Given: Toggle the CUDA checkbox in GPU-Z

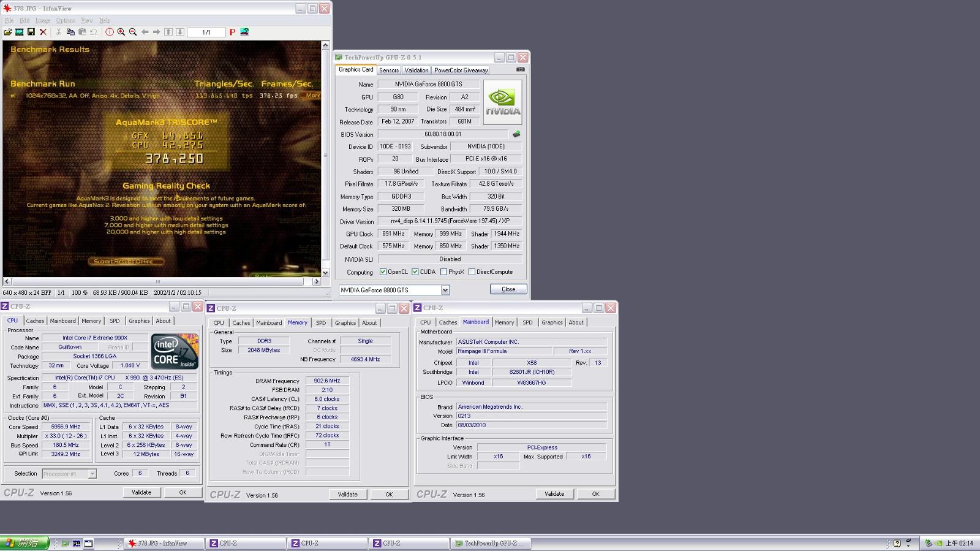Looking at the screenshot, I should click(x=415, y=272).
